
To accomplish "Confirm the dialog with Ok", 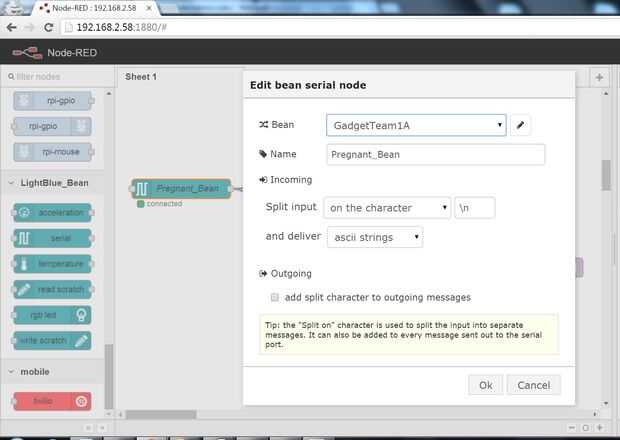I will 486,385.
